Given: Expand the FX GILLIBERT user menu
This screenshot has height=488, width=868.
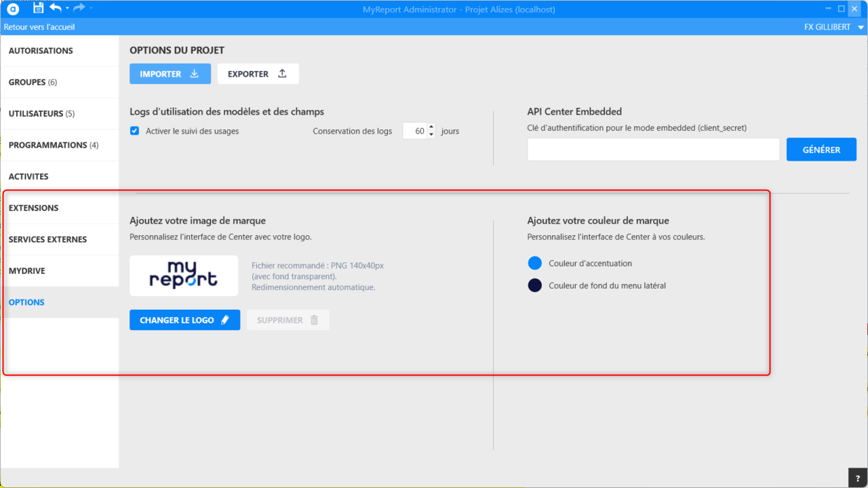Looking at the screenshot, I should 861,27.
